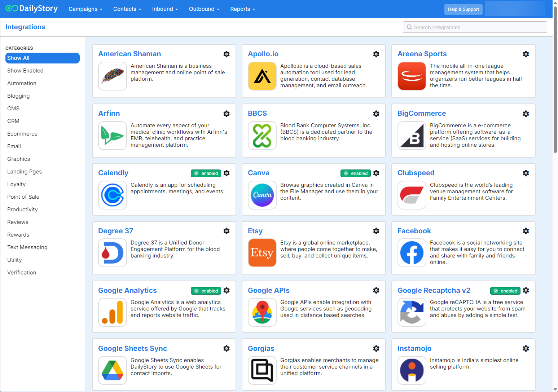The image size is (558, 392).
Task: Click the Integrations page heading
Action: (25, 27)
